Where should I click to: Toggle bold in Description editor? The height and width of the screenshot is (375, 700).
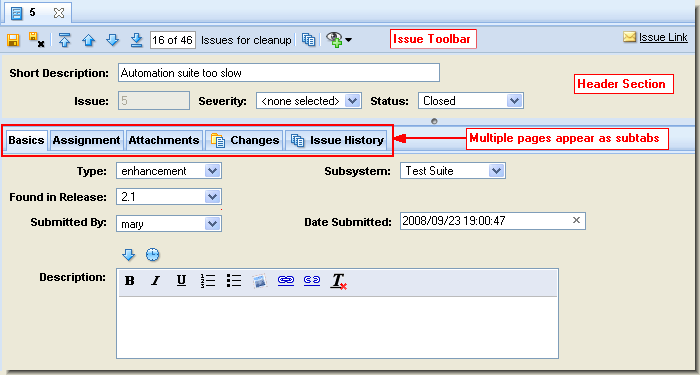pos(130,281)
